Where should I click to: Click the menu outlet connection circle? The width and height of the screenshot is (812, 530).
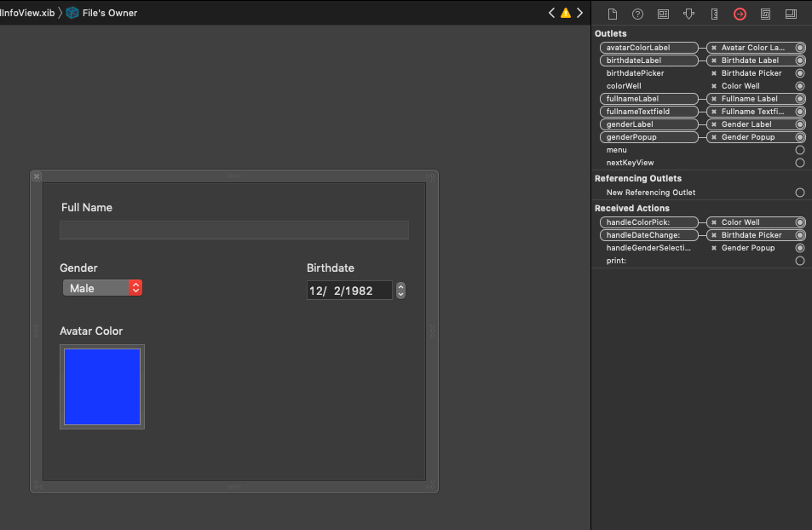799,150
